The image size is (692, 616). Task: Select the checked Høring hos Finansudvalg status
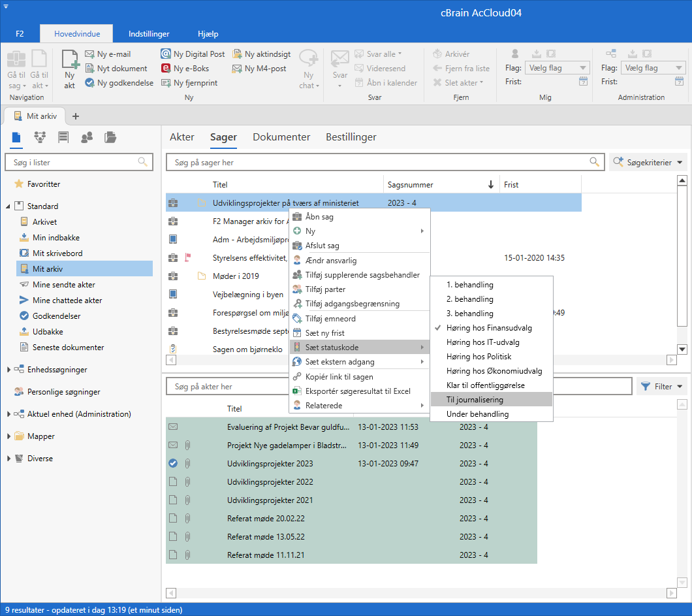[489, 328]
